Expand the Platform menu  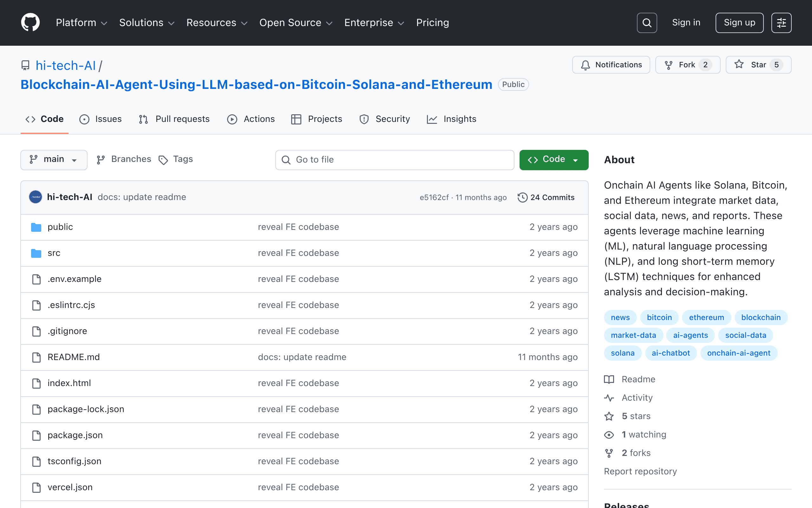81,23
